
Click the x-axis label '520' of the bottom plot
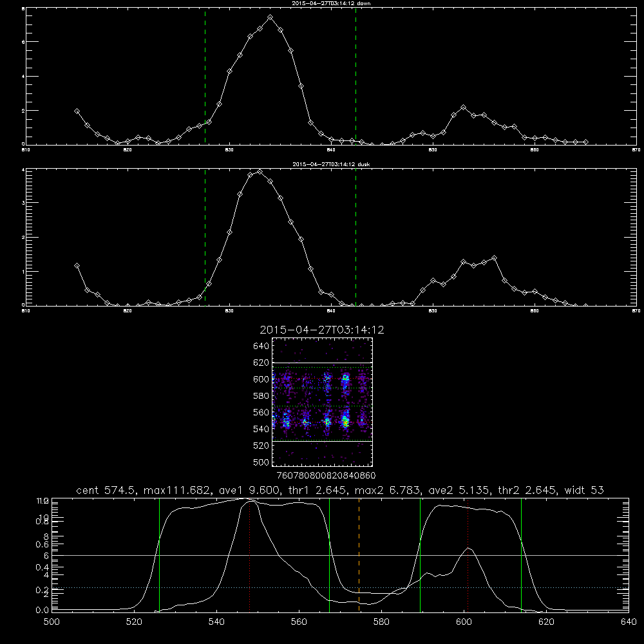(x=135, y=622)
